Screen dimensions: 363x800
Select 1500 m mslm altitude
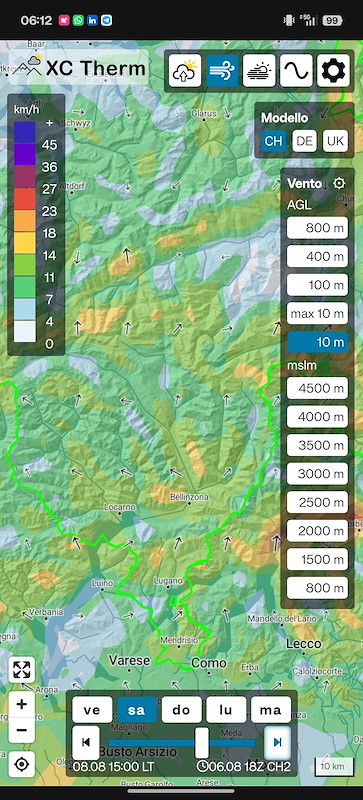[x=318, y=560]
